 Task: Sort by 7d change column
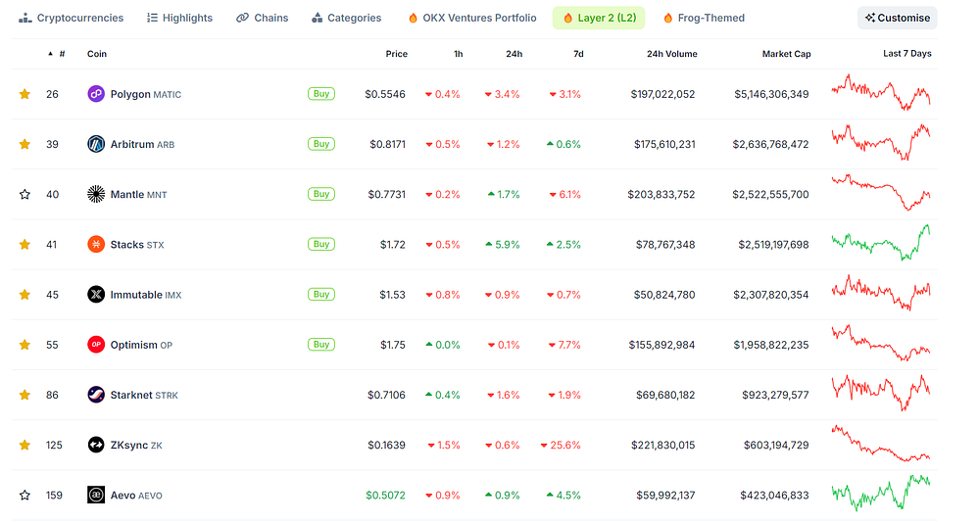tap(578, 54)
